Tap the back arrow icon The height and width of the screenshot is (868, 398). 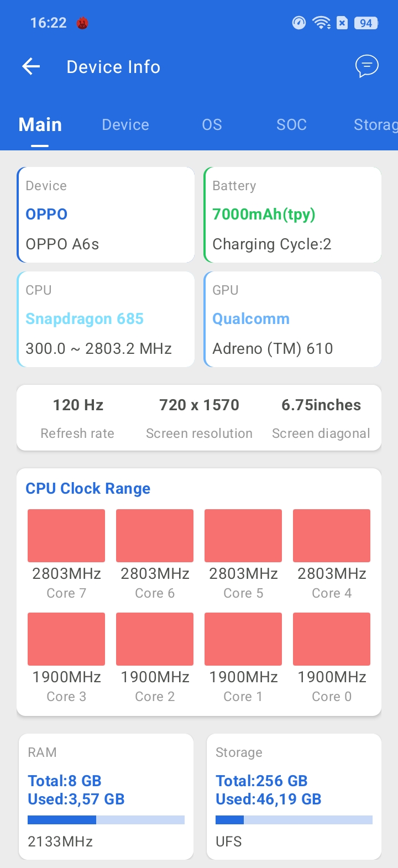pyautogui.click(x=32, y=67)
